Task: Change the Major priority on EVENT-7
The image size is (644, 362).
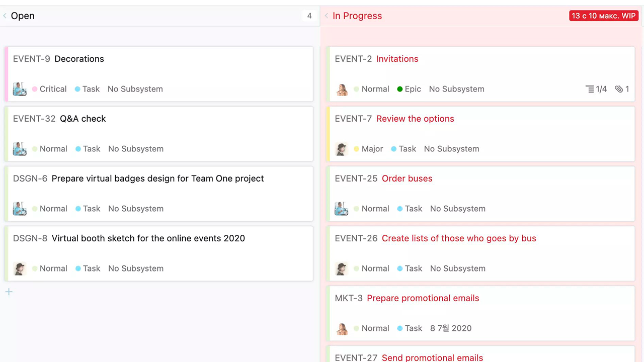Action: [x=368, y=149]
